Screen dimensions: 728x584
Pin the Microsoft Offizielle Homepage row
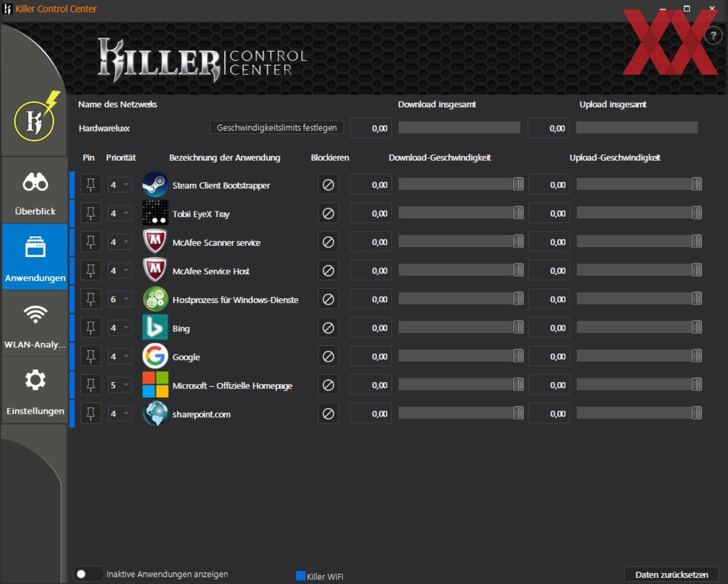pyautogui.click(x=90, y=385)
